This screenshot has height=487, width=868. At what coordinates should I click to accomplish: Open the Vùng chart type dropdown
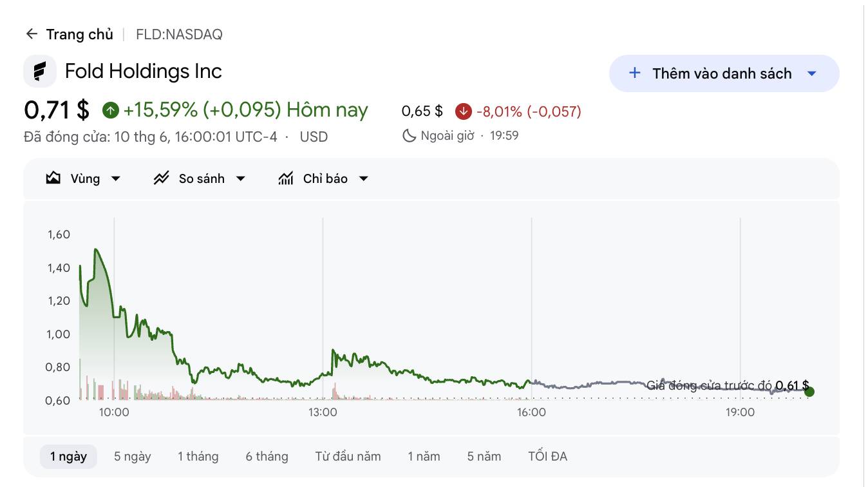point(83,178)
